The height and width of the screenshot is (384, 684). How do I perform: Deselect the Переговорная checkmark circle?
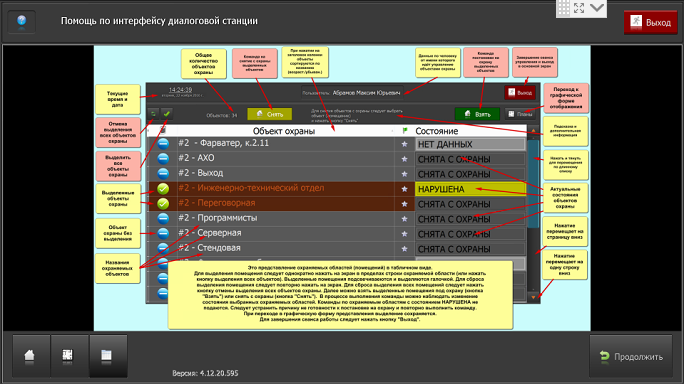coord(163,203)
